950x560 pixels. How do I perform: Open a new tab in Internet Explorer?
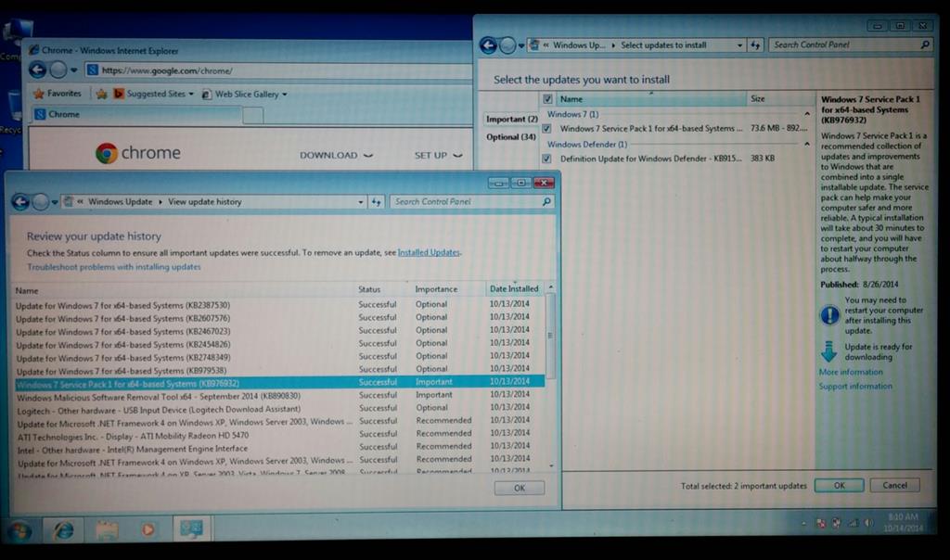click(x=253, y=115)
